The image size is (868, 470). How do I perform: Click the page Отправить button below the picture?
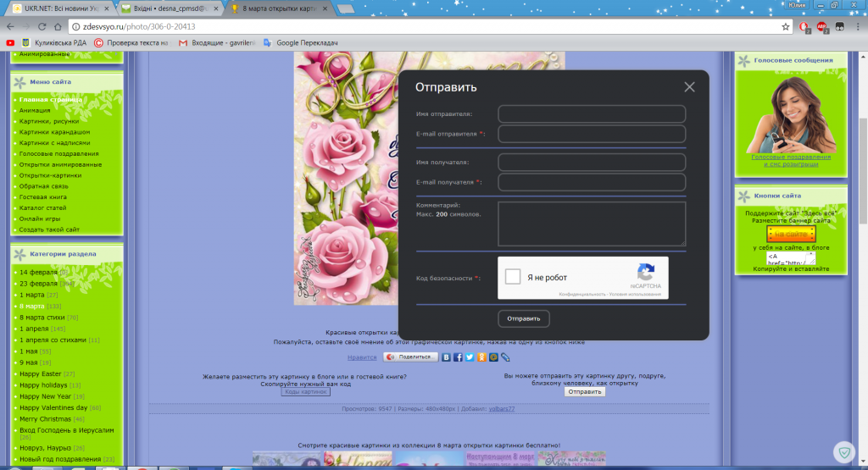point(585,391)
